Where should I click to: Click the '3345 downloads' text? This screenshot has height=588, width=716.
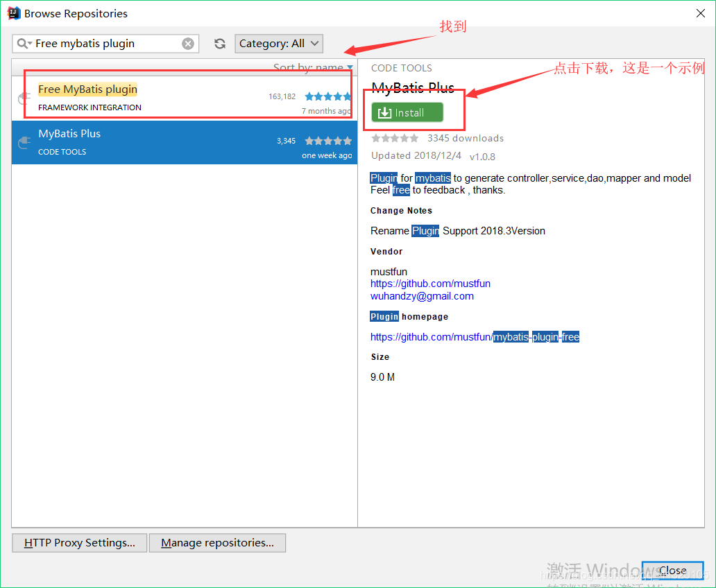pyautogui.click(x=466, y=138)
